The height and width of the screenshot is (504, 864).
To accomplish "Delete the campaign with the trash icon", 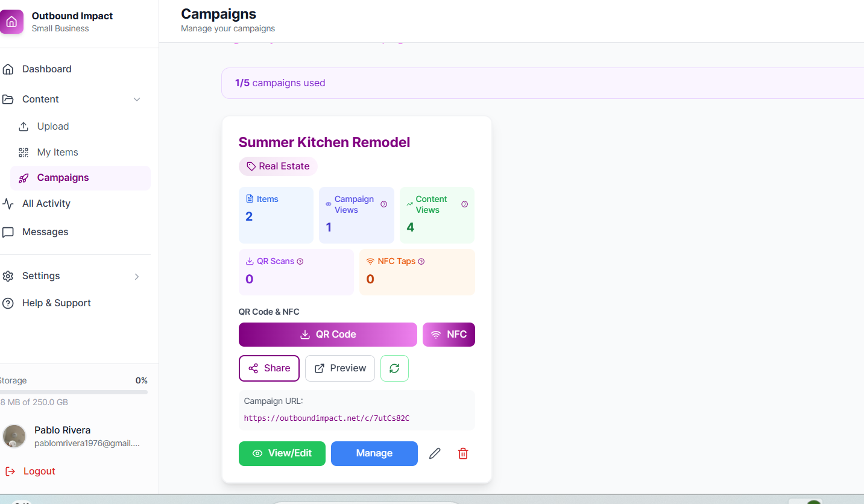I will (x=462, y=453).
